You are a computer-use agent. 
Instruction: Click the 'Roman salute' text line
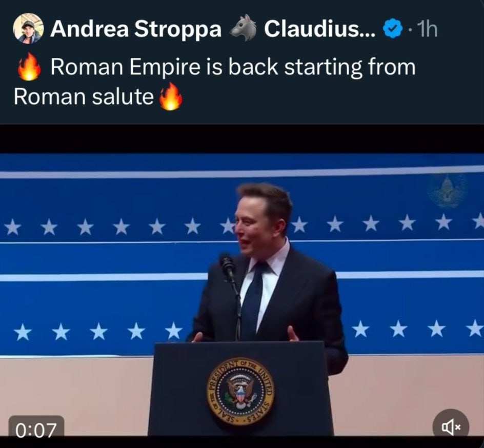(84, 96)
